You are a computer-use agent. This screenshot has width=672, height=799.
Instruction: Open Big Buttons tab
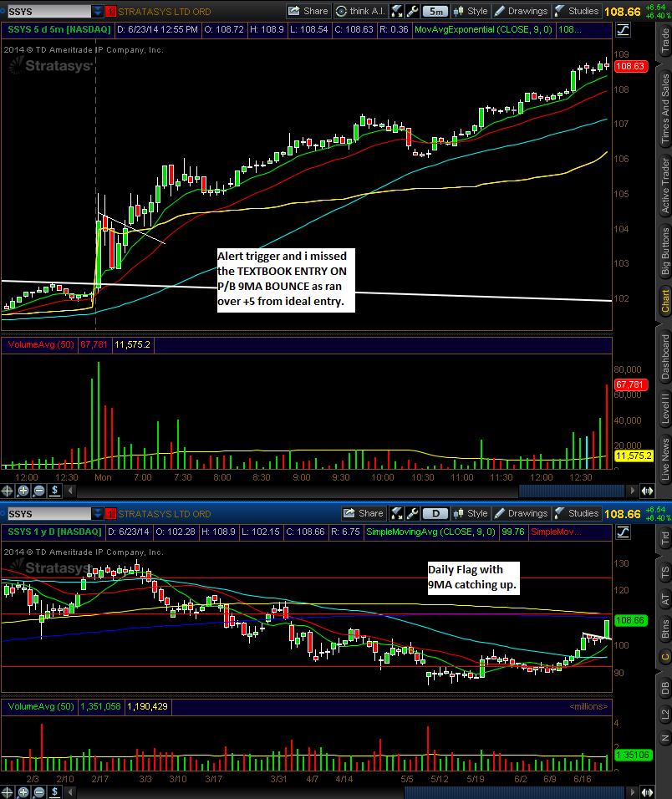click(x=664, y=252)
